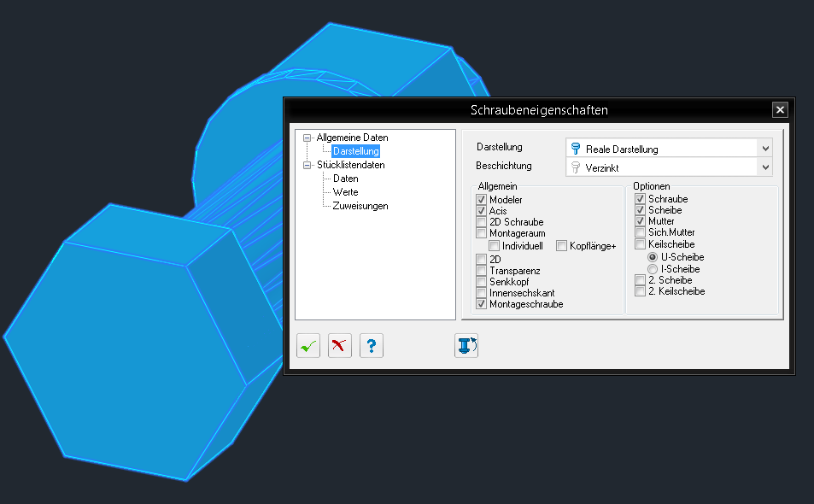Enable the Innensechskant checkbox
814x504 pixels.
coord(481,293)
